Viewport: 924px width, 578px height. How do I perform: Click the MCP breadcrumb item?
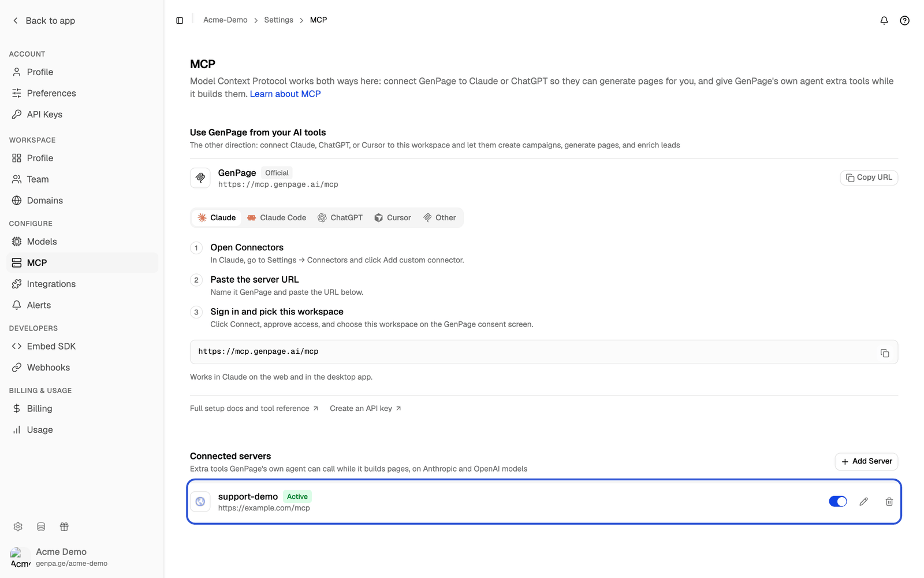[318, 20]
